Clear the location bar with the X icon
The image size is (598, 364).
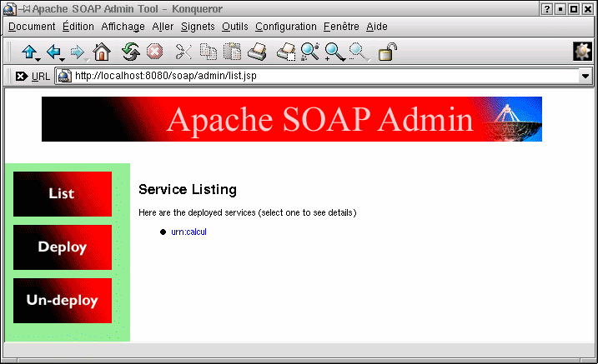tap(22, 76)
